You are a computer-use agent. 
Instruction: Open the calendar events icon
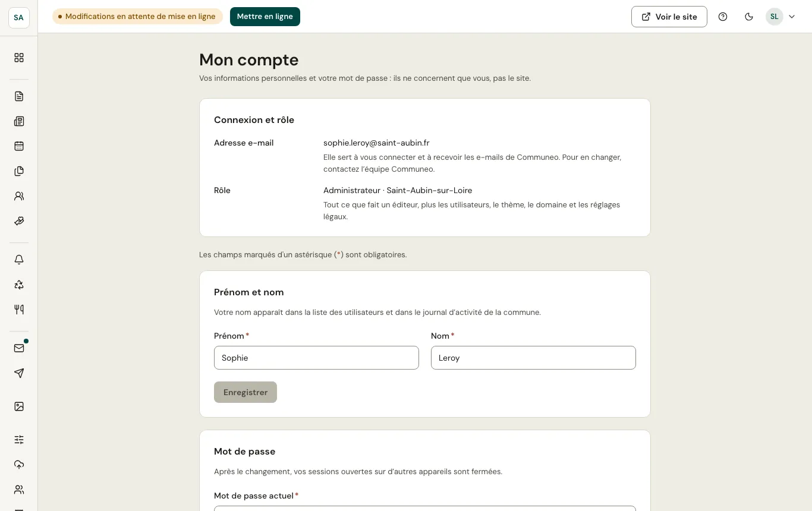pyautogui.click(x=19, y=146)
